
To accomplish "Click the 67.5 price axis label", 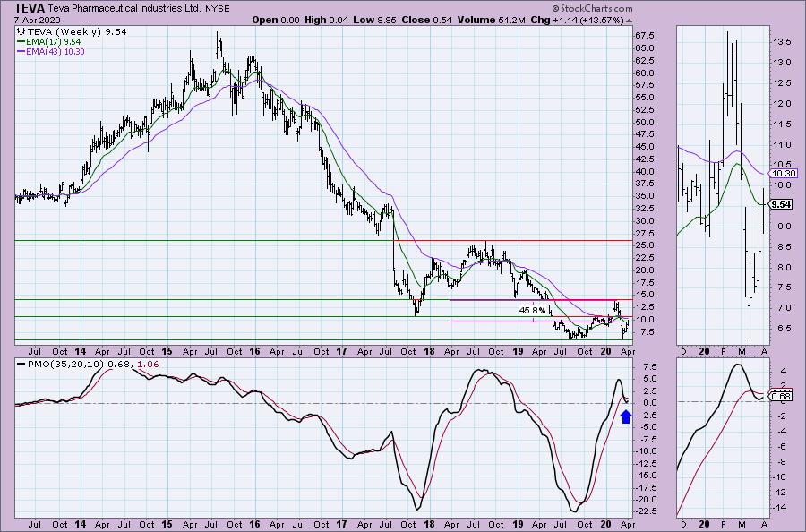I will click(x=645, y=36).
